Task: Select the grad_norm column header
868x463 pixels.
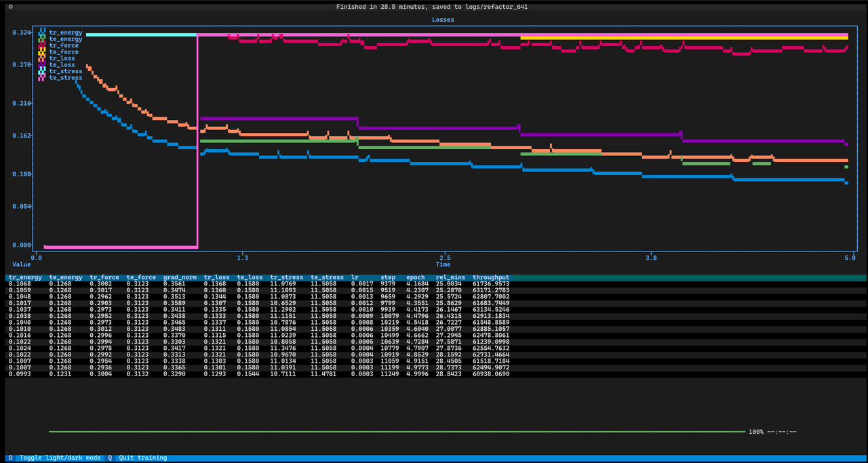Action: coord(180,277)
